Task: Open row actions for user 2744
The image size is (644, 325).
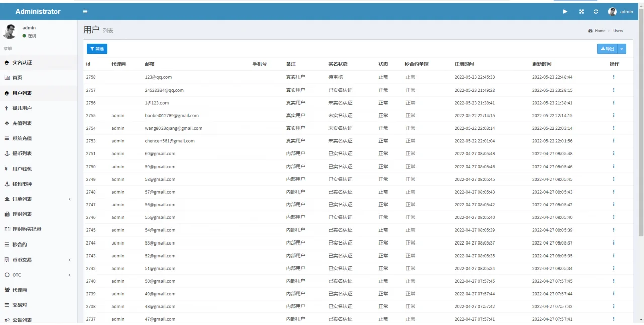Action: point(614,242)
